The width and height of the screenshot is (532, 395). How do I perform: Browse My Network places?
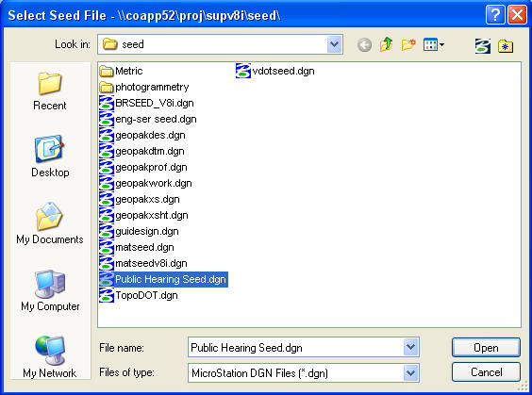(50, 356)
